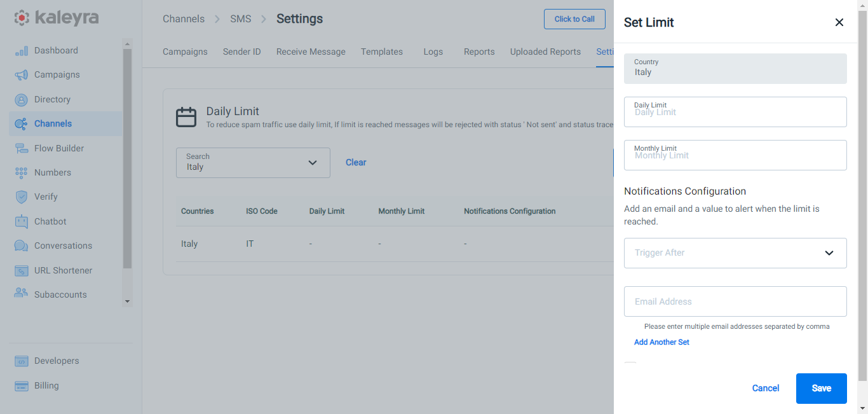Click the sidebar scroll up arrow
The height and width of the screenshot is (414, 868).
point(127,45)
